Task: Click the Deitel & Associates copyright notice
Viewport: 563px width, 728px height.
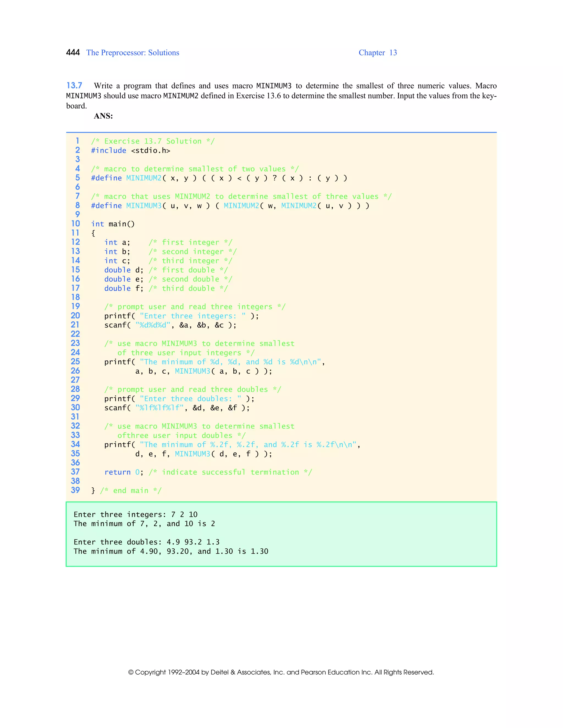Action: click(281, 672)
